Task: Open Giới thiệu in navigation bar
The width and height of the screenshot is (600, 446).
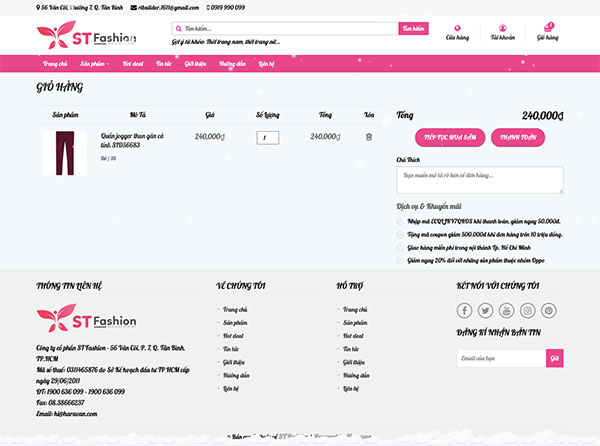Action: coord(195,63)
